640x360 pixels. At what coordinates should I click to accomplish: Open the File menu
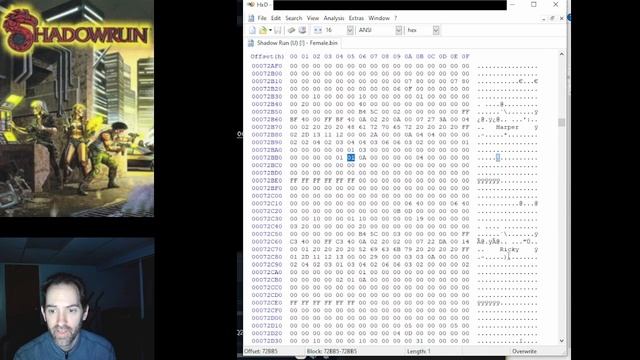click(262, 18)
